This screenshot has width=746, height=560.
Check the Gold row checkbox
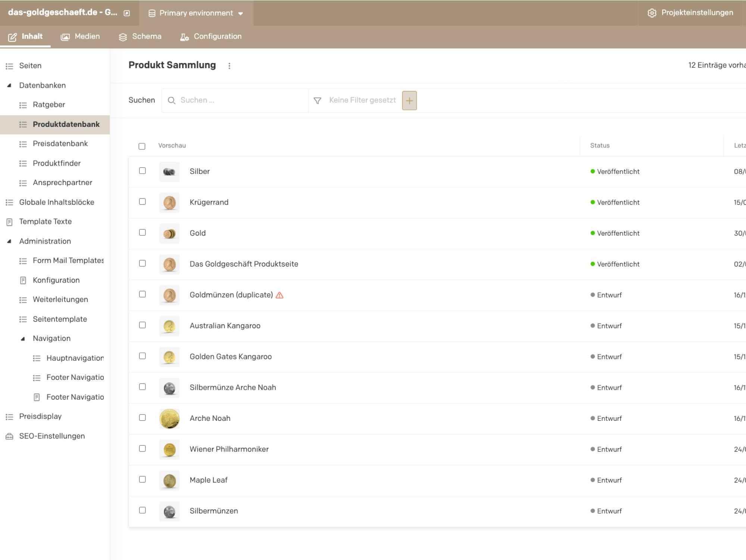pos(142,233)
